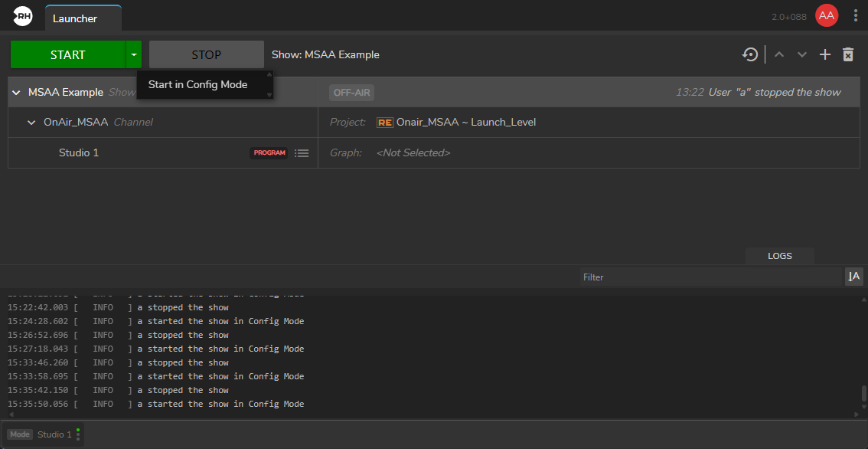Toggle Mode button in status bar

(x=20, y=434)
